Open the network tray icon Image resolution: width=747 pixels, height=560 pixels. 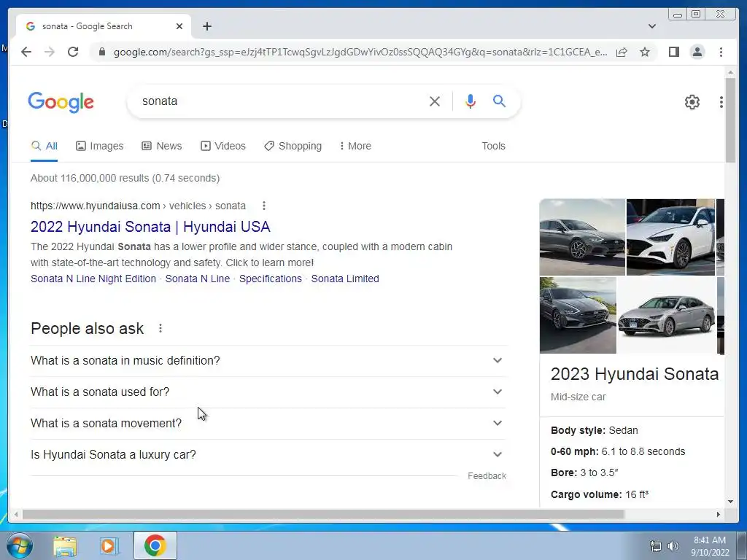[x=656, y=546]
